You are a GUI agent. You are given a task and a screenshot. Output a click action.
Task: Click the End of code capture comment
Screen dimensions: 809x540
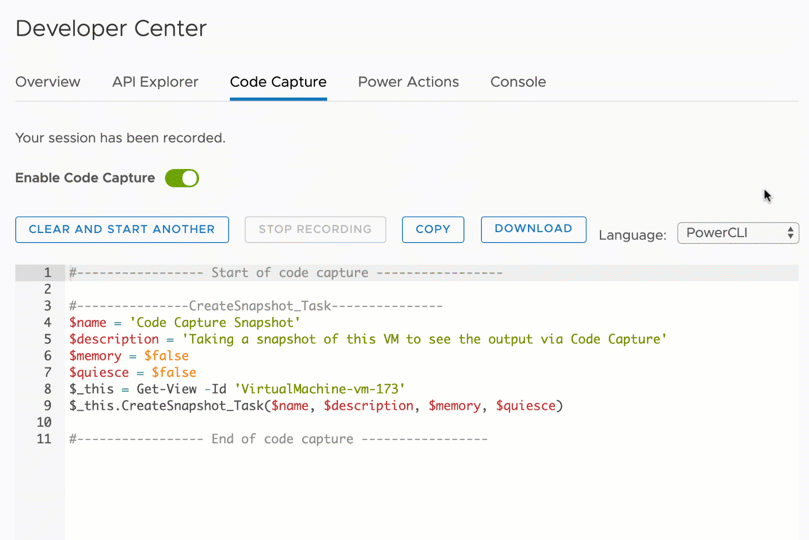pos(278,439)
